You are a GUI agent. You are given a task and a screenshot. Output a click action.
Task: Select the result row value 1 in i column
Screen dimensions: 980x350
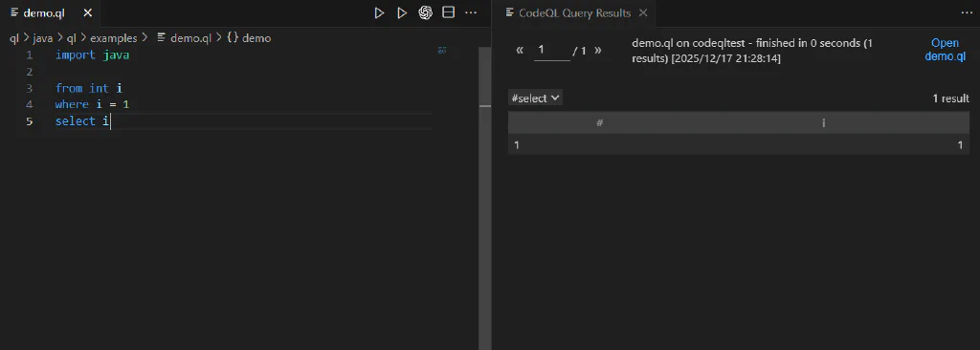point(960,145)
